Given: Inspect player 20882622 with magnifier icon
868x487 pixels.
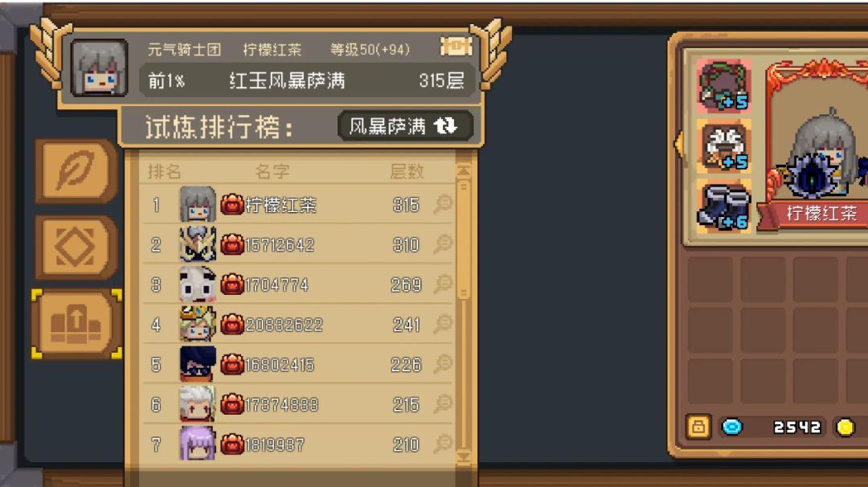Looking at the screenshot, I should 443,324.
